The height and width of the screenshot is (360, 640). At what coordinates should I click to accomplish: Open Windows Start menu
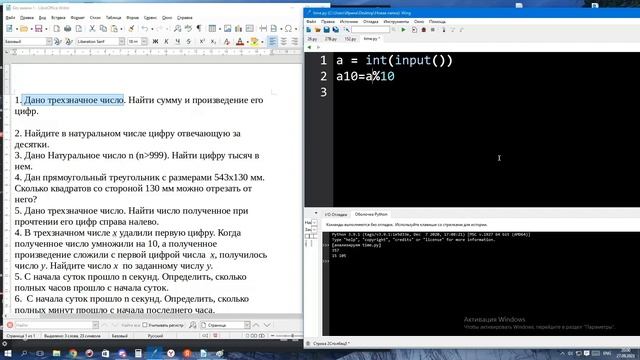[7, 353]
